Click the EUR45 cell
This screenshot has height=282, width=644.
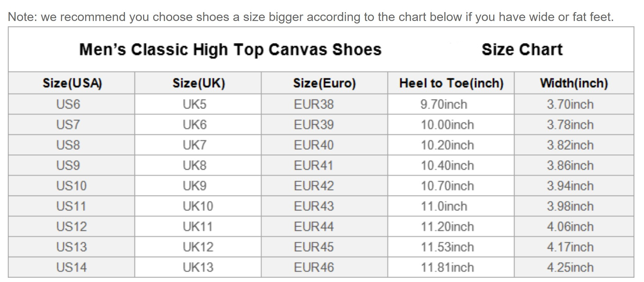tap(314, 247)
